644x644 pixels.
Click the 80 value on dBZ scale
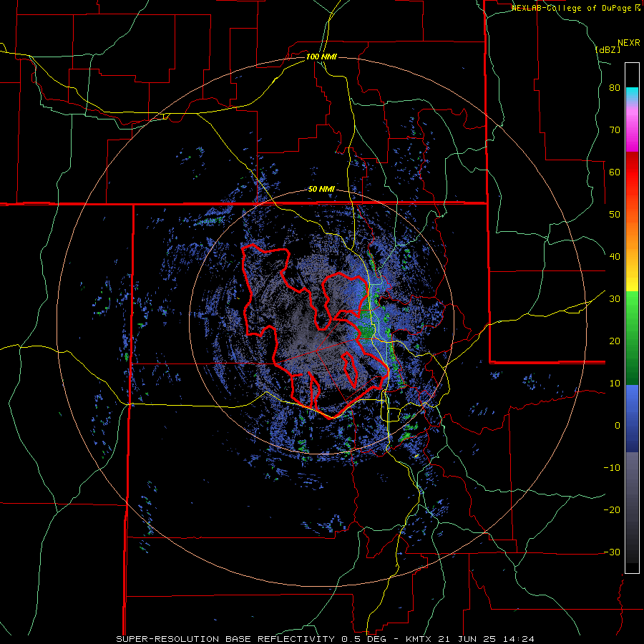(x=615, y=88)
